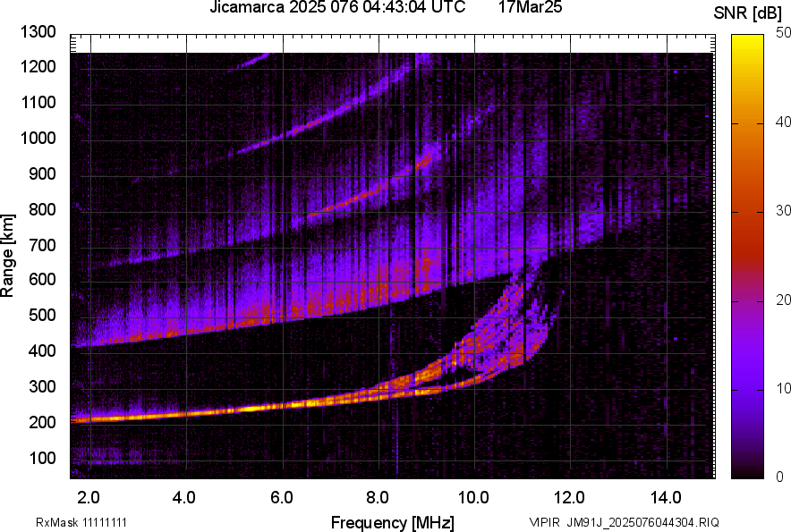Click the 200 range tick label

pos(42,422)
